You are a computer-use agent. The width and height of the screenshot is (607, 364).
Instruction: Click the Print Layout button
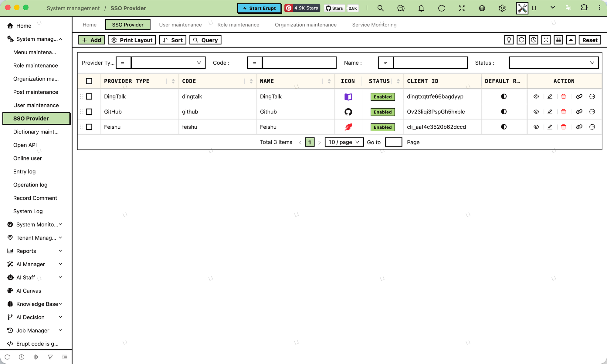[132, 40]
